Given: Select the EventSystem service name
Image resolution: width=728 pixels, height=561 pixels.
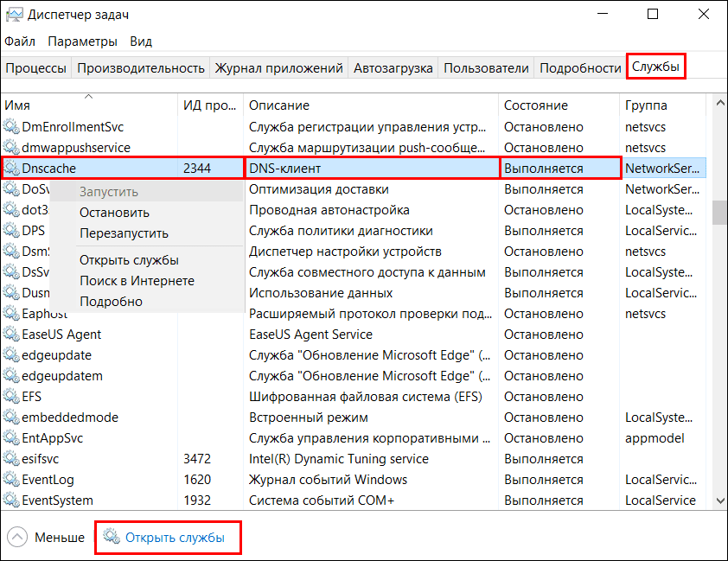Looking at the screenshot, I should 58,500.
